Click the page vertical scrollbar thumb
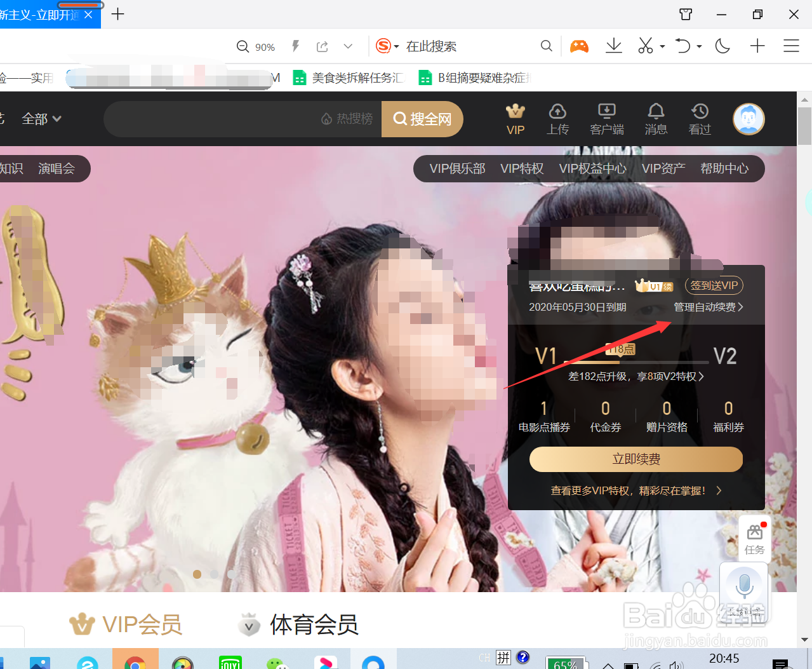 coord(804,126)
